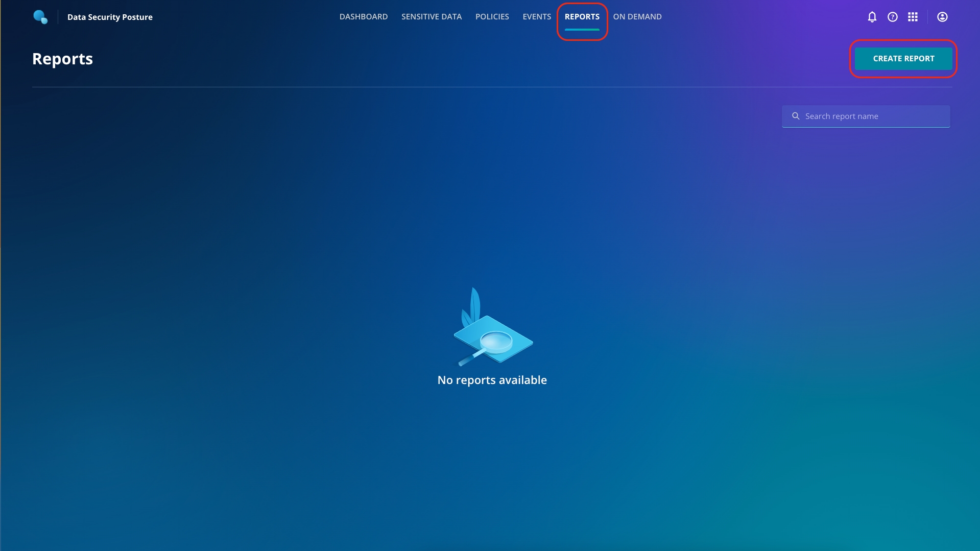The image size is (980, 551).
Task: Select the Reports tab
Action: tap(582, 17)
